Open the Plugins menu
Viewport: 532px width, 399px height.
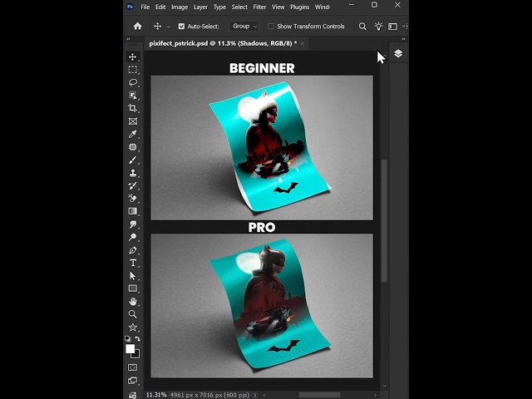coord(299,7)
